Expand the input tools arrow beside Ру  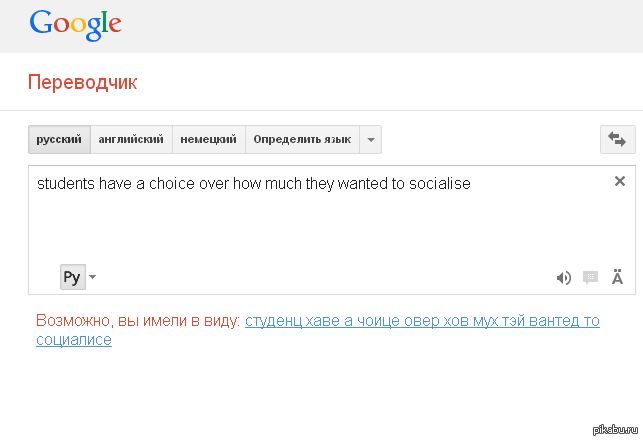(x=93, y=277)
